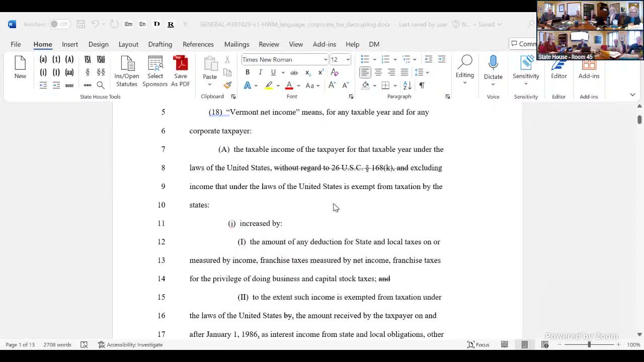Open the Drafting ribbon tab
The height and width of the screenshot is (362, 644).
coord(160,44)
